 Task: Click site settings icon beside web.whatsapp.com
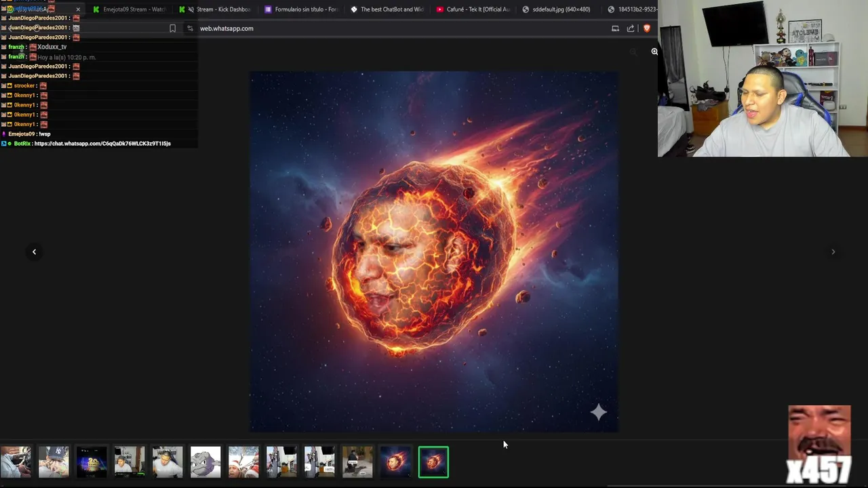(x=190, y=28)
